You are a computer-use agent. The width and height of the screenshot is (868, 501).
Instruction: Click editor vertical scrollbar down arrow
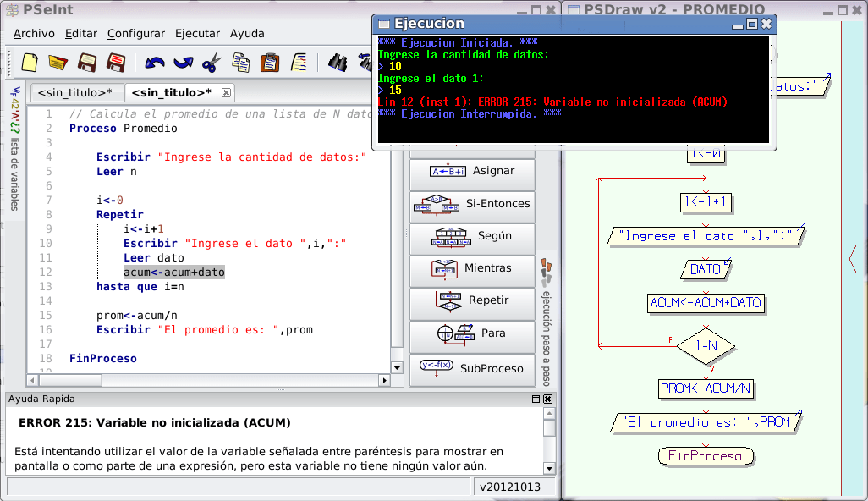pos(397,367)
